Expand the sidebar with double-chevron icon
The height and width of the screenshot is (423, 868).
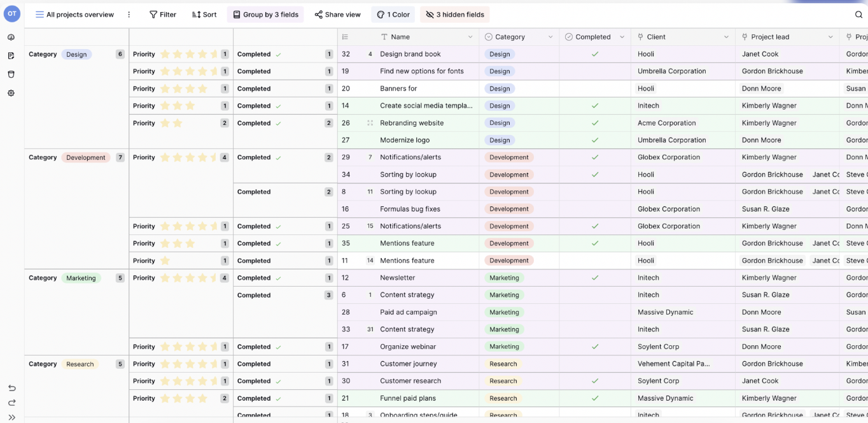coord(12,417)
